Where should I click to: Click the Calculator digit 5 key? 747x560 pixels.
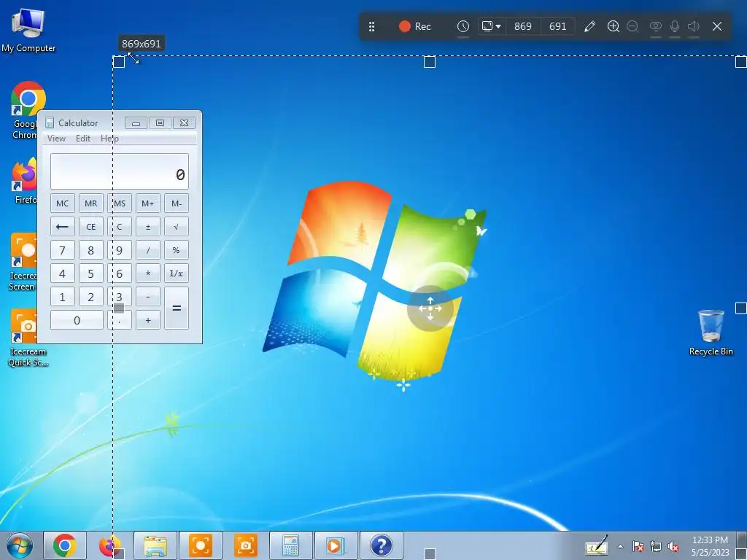click(91, 273)
